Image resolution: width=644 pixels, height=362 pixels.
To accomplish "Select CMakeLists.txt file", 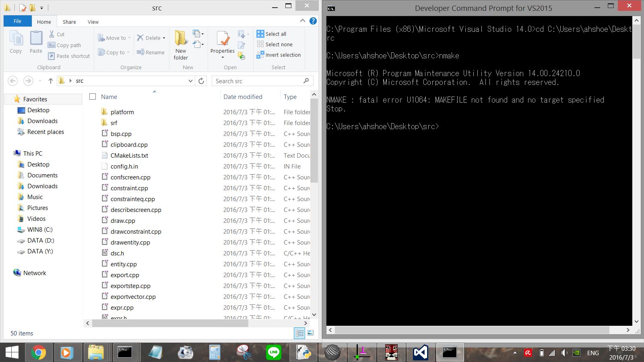I will 129,155.
